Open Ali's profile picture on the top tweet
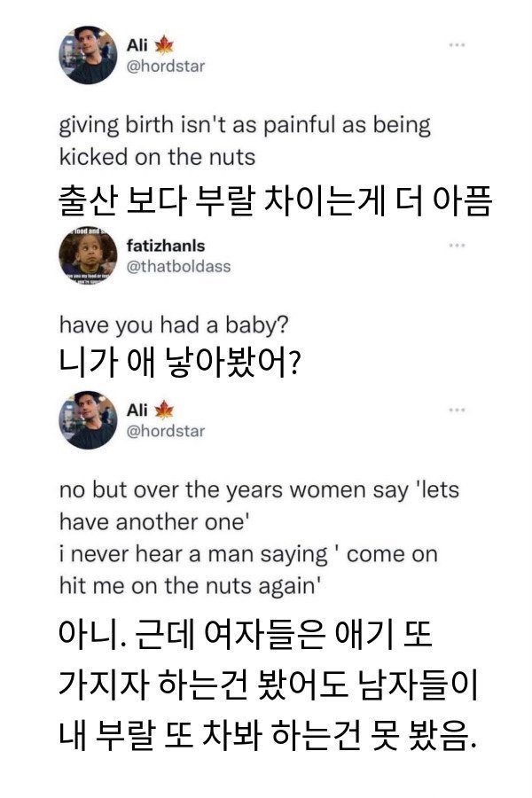The image size is (532, 798). click(88, 55)
